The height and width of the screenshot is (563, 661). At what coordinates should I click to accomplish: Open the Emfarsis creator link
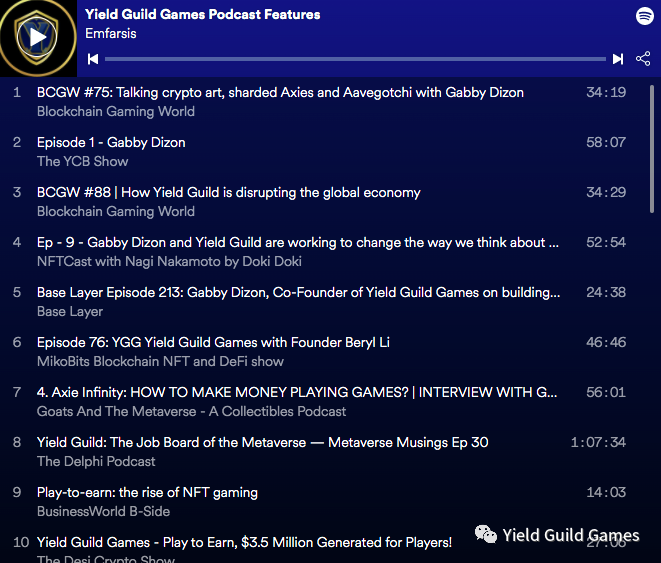tap(110, 33)
